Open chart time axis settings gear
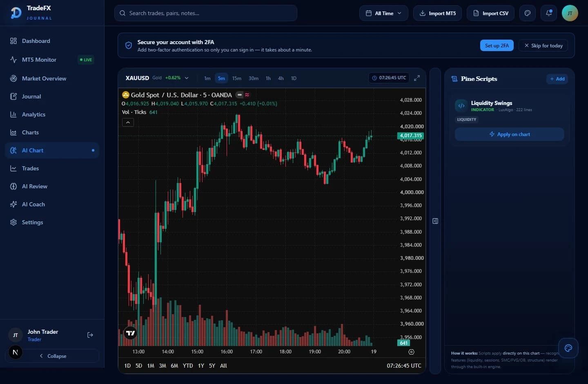This screenshot has width=588, height=384. pyautogui.click(x=411, y=352)
